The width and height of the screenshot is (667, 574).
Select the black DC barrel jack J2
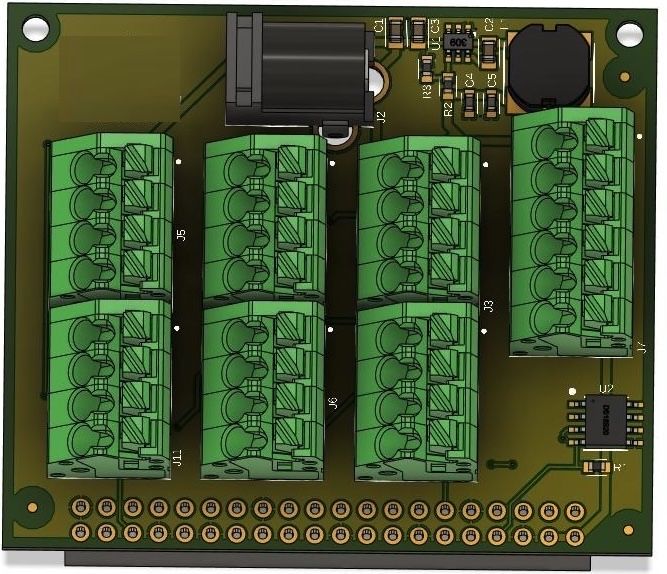[x=300, y=70]
